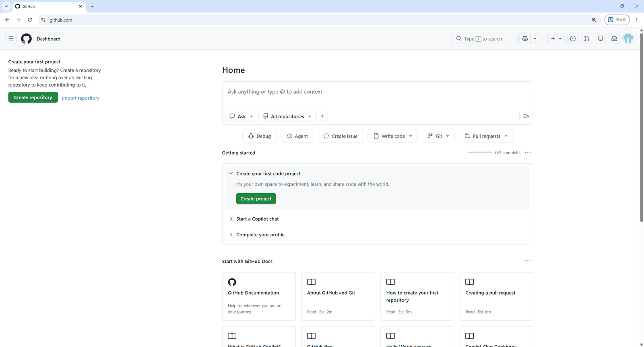The image size is (644, 347).
Task: Open the user avatar menu
Action: (628, 39)
